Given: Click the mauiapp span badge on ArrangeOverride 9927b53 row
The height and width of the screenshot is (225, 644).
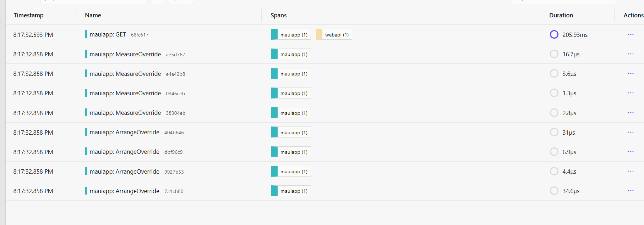Looking at the screenshot, I should click(290, 171).
